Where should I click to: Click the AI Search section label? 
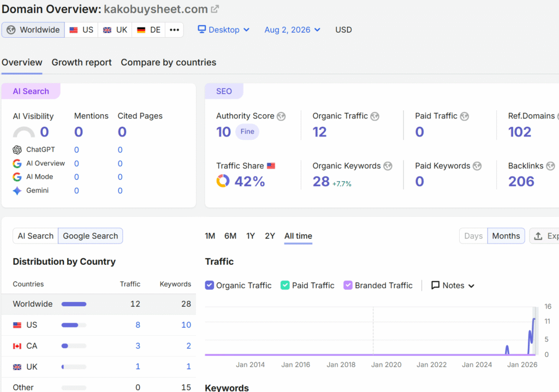(x=31, y=91)
